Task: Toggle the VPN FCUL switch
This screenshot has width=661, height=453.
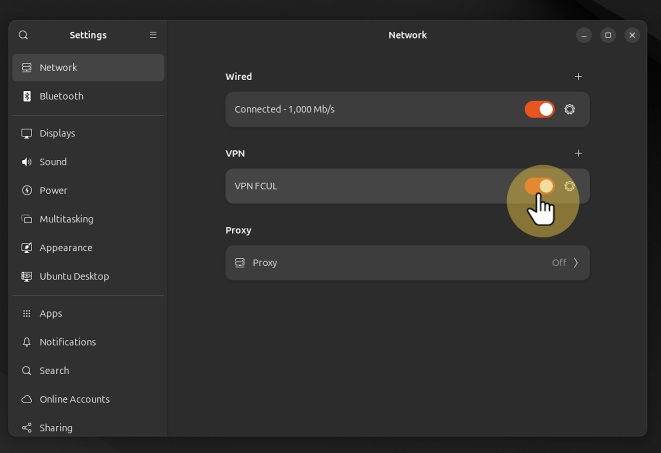Action: (x=540, y=186)
